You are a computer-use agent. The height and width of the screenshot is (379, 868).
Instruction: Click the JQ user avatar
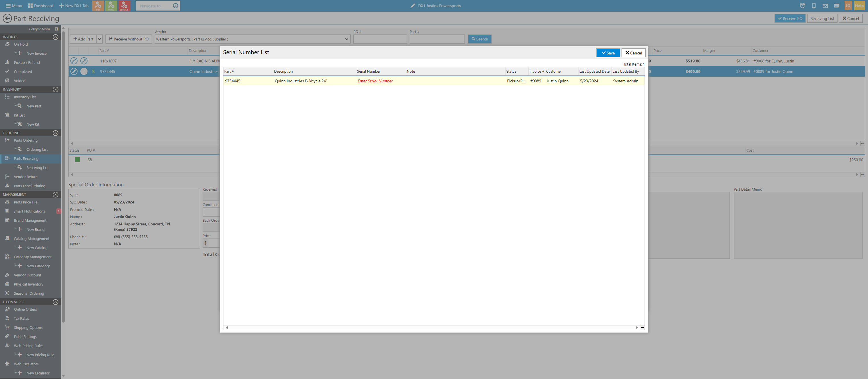[848, 6]
